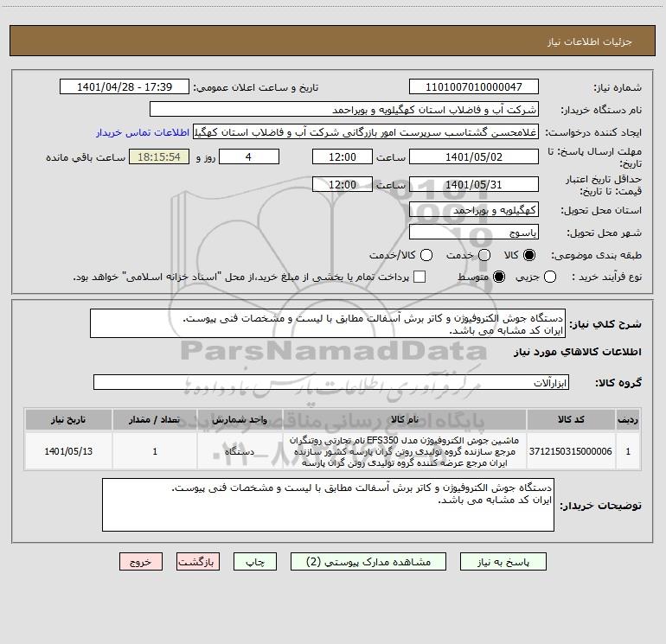This screenshot has width=666, height=644.
Task: Click the buyer organization name field
Action: click(344, 110)
